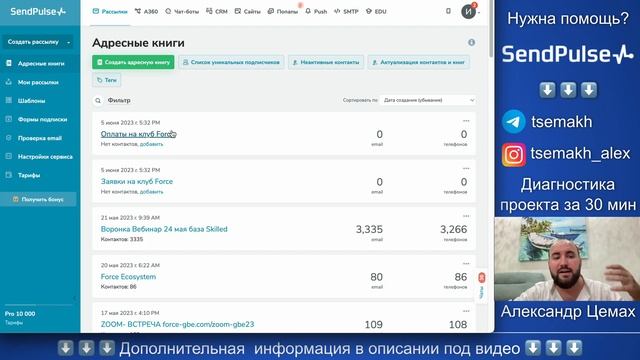Viewport: 640px width, 360px height.
Task: Open the Чаты side widget
Action: click(482, 286)
